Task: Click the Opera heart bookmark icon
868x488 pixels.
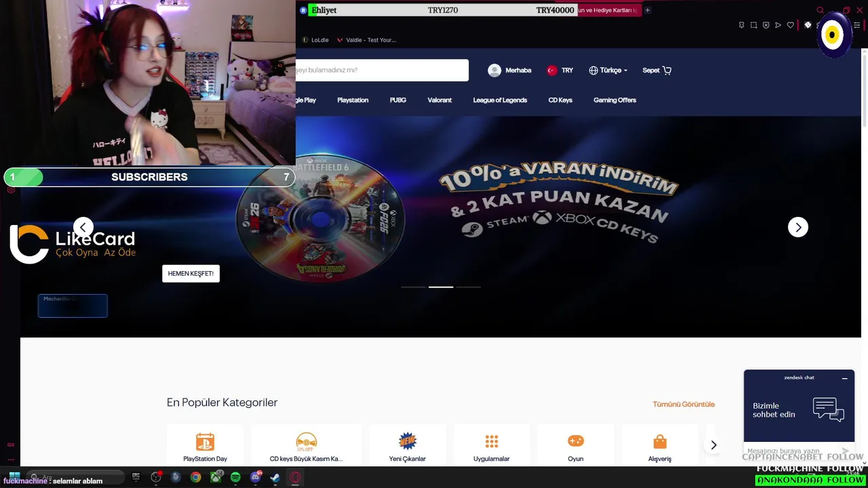Action: (790, 25)
